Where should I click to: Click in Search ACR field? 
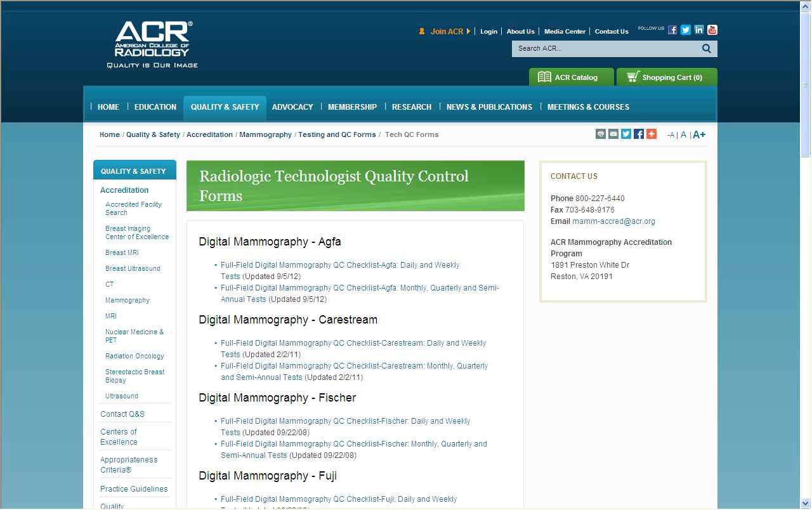606,48
